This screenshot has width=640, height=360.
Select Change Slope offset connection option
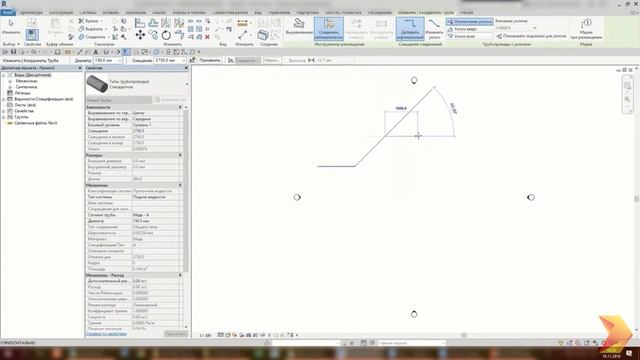pyautogui.click(x=434, y=28)
